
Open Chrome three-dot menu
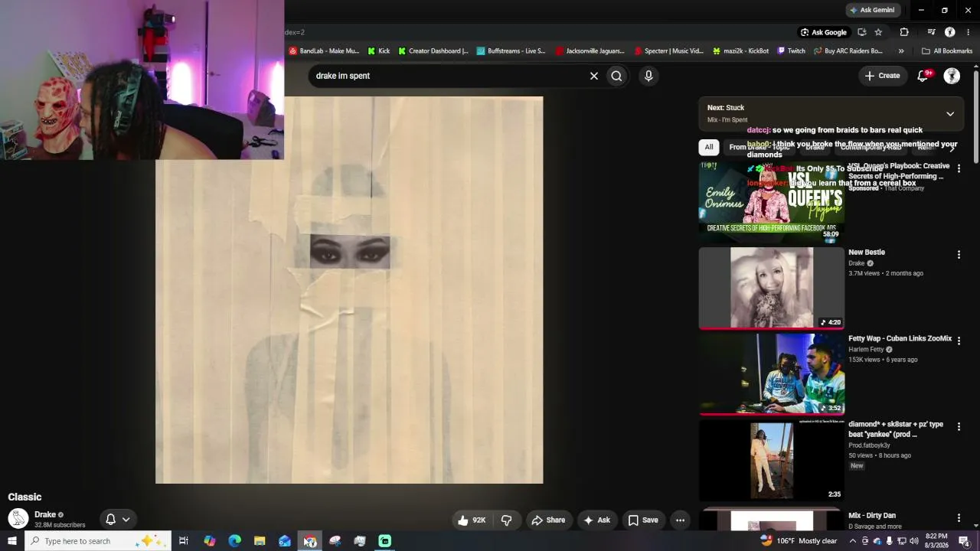pos(969,32)
